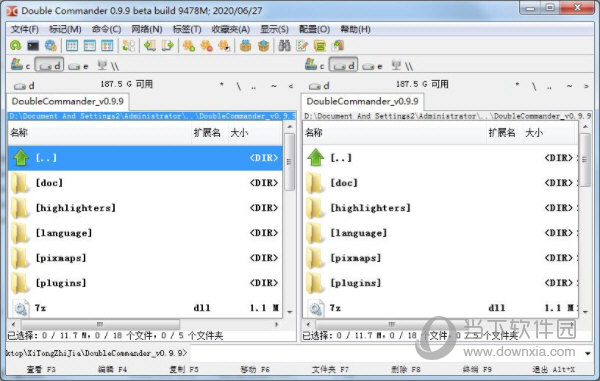Click left panel '<' mirror-path button
Image resolution: width=600 pixels, height=381 pixels.
[x=291, y=86]
